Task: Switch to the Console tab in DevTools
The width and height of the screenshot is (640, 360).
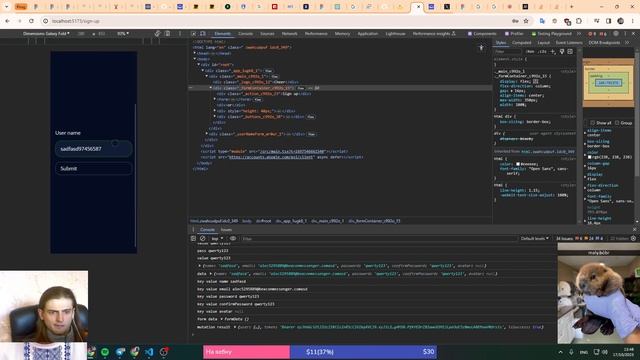Action: pyautogui.click(x=245, y=33)
